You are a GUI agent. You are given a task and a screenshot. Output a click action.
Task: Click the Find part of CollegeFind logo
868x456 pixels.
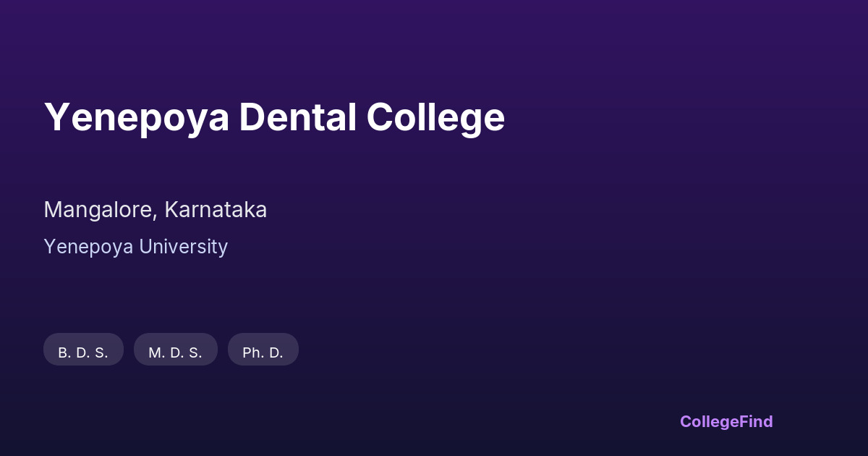coord(757,421)
